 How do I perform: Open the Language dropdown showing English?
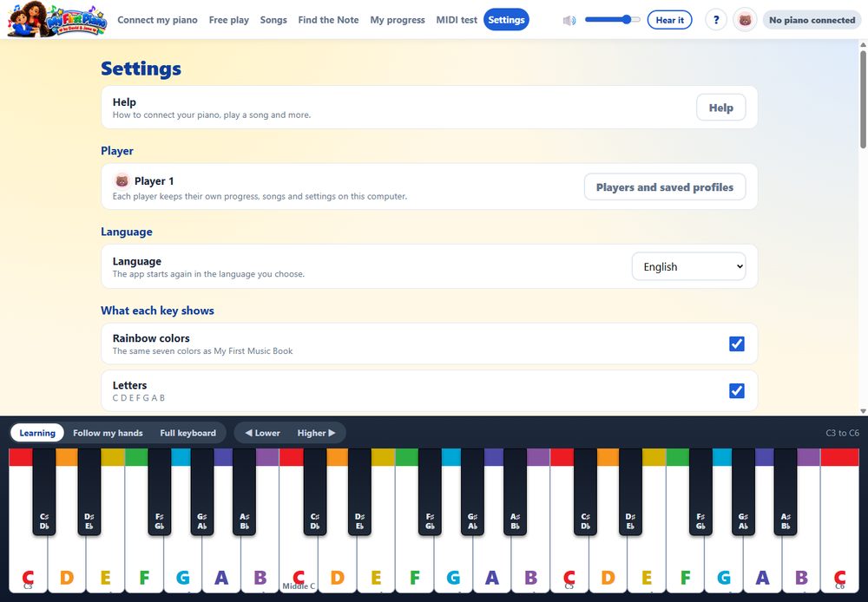688,266
